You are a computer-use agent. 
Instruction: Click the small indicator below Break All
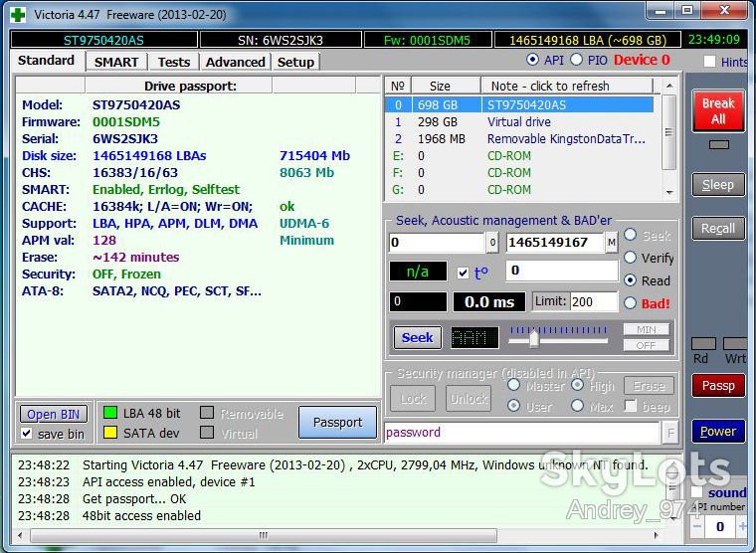click(x=718, y=144)
